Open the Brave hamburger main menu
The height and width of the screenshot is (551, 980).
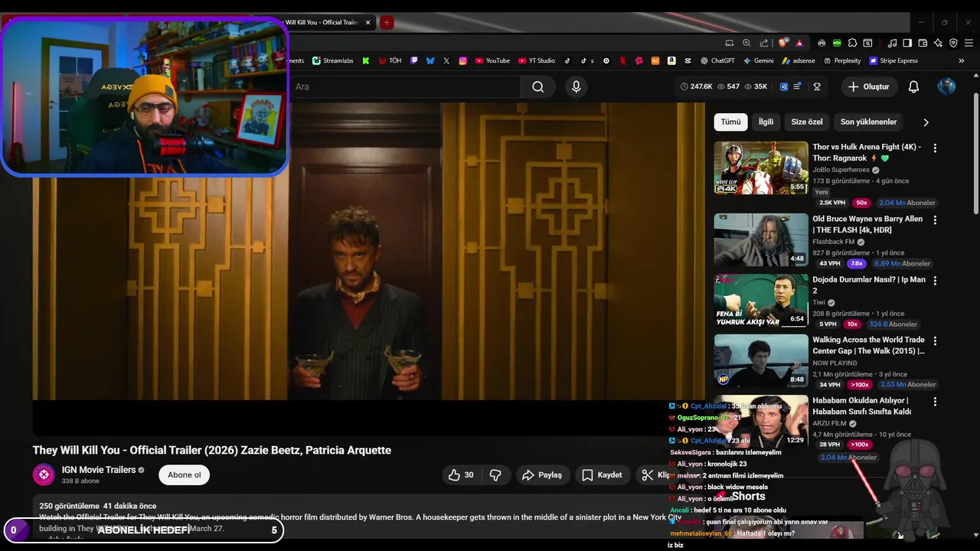(969, 43)
